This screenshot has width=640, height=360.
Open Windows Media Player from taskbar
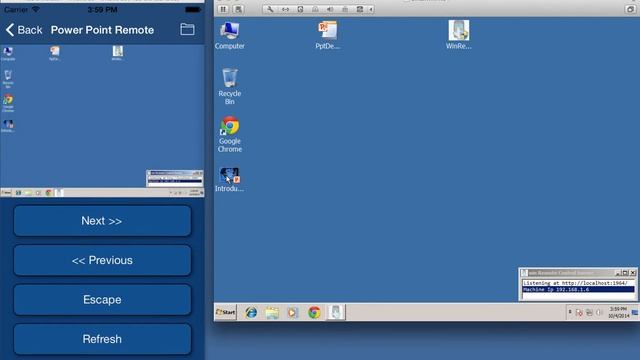tap(293, 313)
